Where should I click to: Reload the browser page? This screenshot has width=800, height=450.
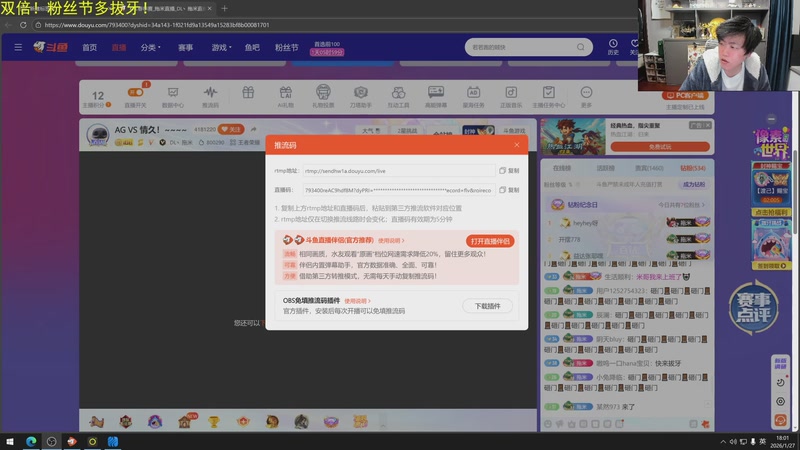23,24
